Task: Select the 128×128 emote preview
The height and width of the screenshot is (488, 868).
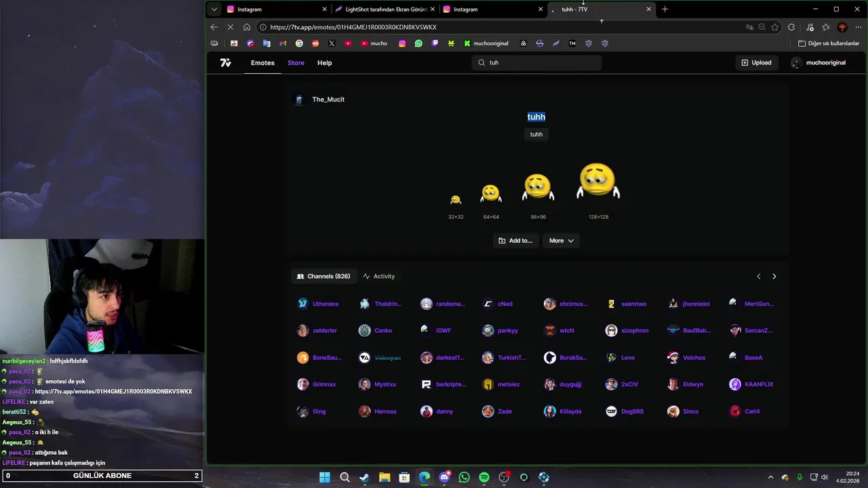Action: tap(598, 181)
